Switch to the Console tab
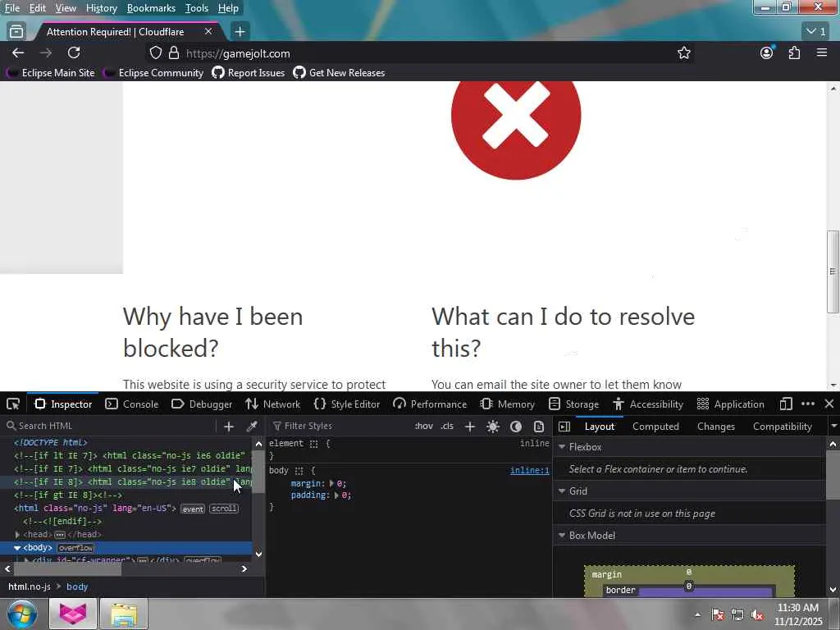 (132, 404)
